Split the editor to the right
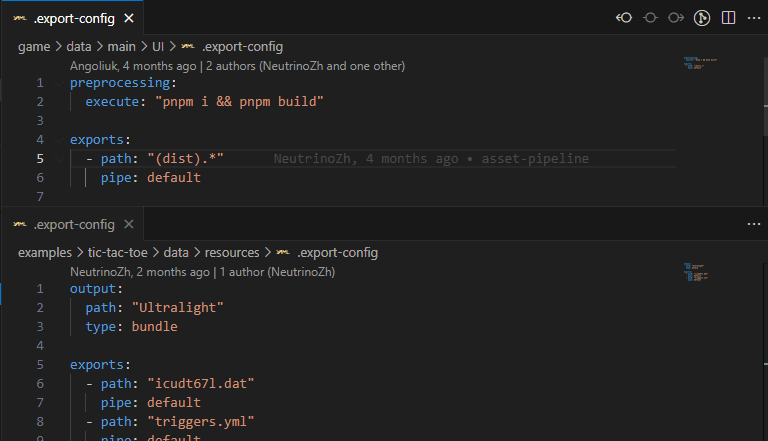 728,18
